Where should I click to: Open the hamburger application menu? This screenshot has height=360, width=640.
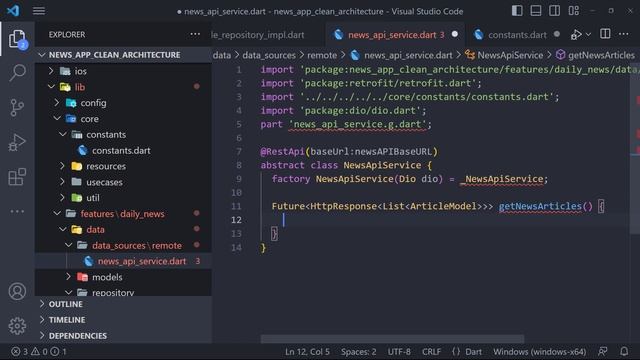pos(39,11)
